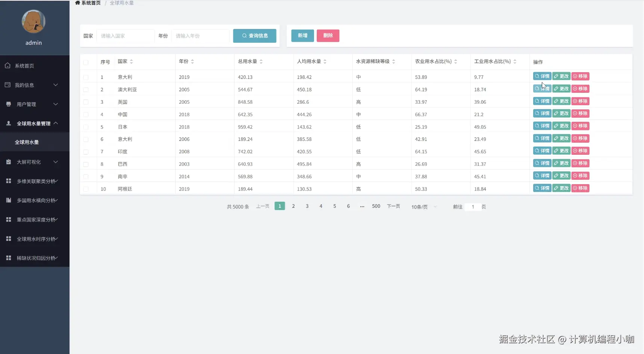The image size is (644, 354).
Task: Sort by 工业用水占比 column arrows
Action: tap(515, 62)
